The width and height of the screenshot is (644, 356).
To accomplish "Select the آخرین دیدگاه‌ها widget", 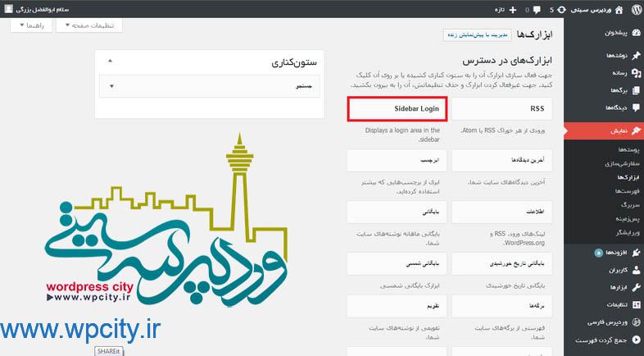I will [502, 160].
